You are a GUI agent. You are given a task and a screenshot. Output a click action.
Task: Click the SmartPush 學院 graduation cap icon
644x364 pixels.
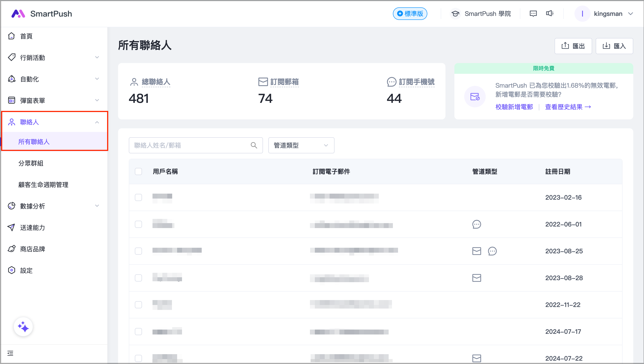[x=455, y=13]
